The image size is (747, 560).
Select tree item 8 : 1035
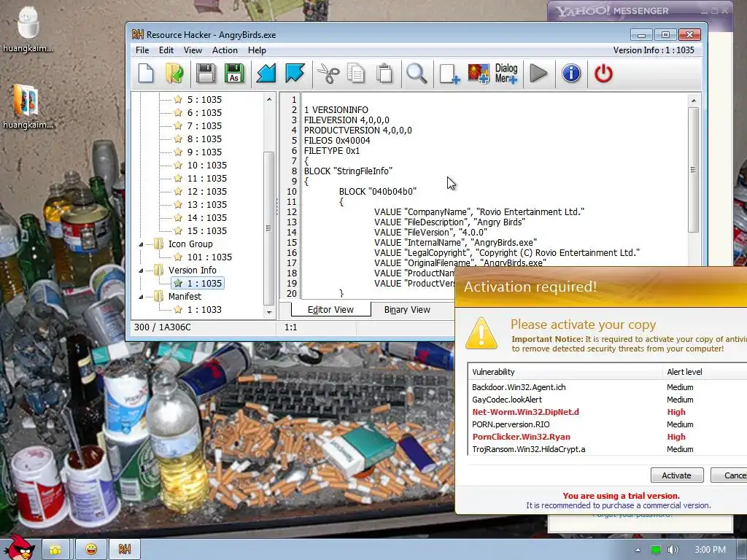pyautogui.click(x=204, y=139)
